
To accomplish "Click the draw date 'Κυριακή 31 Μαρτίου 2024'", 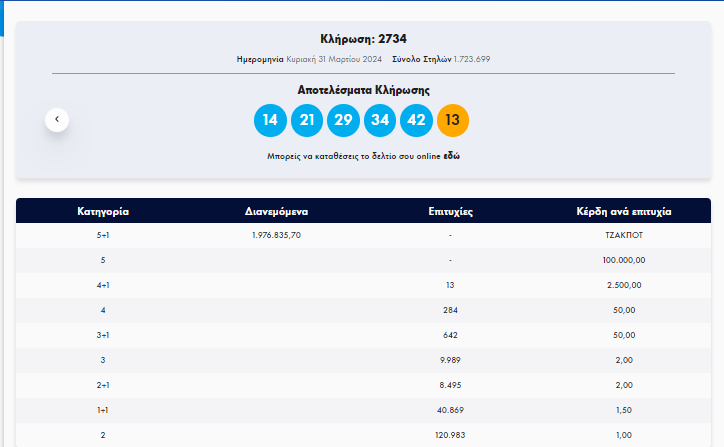I will tap(321, 59).
